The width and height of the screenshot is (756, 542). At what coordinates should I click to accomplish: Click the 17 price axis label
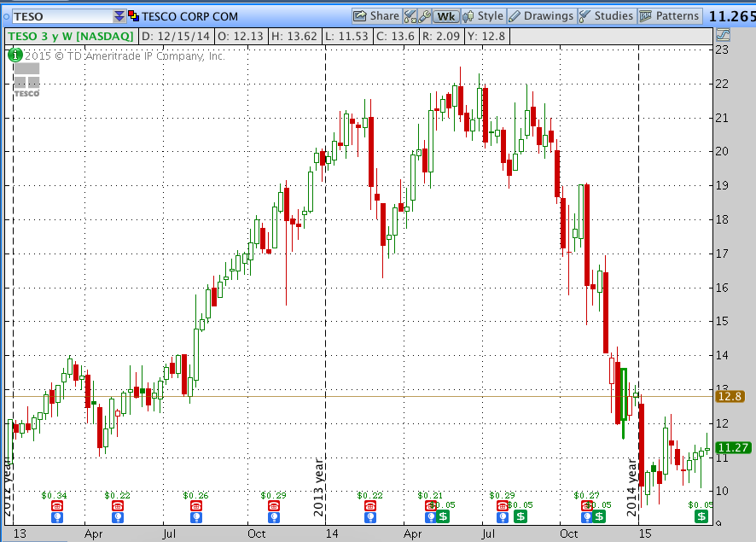722,254
